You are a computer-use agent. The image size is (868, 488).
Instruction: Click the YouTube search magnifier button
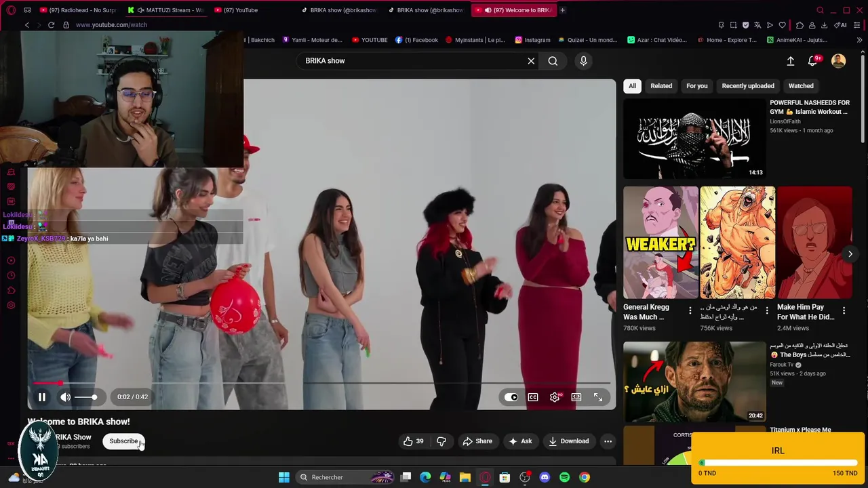click(553, 61)
